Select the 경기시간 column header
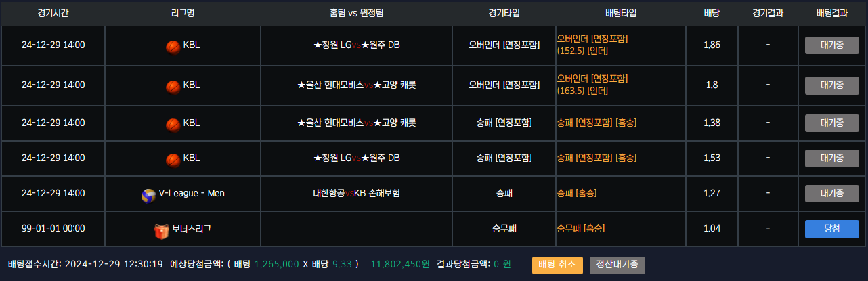The width and height of the screenshot is (868, 281). [x=53, y=13]
